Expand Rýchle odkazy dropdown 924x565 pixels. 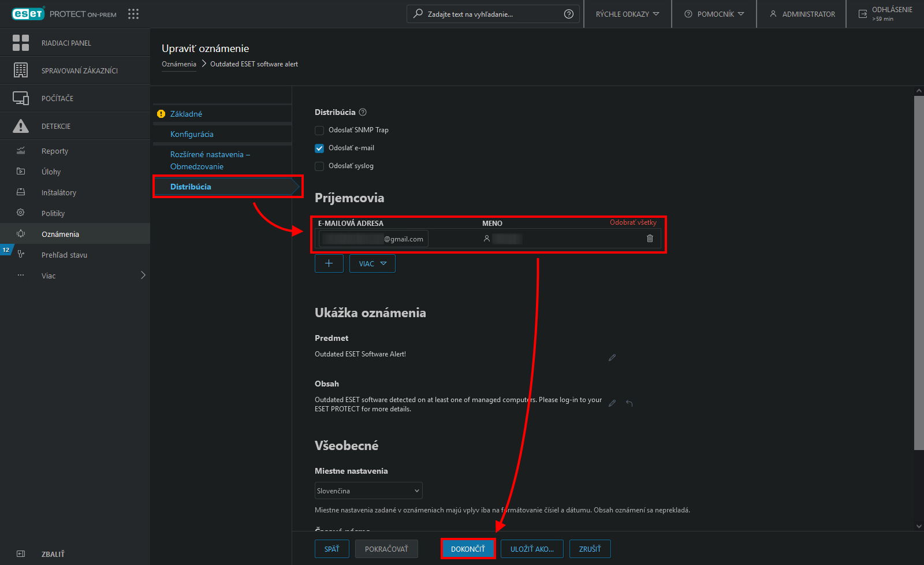628,14
